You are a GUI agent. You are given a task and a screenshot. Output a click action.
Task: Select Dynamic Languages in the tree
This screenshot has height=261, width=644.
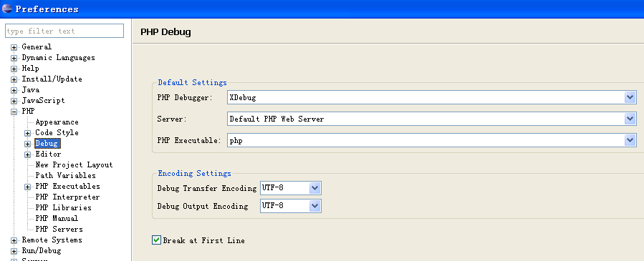coord(58,57)
